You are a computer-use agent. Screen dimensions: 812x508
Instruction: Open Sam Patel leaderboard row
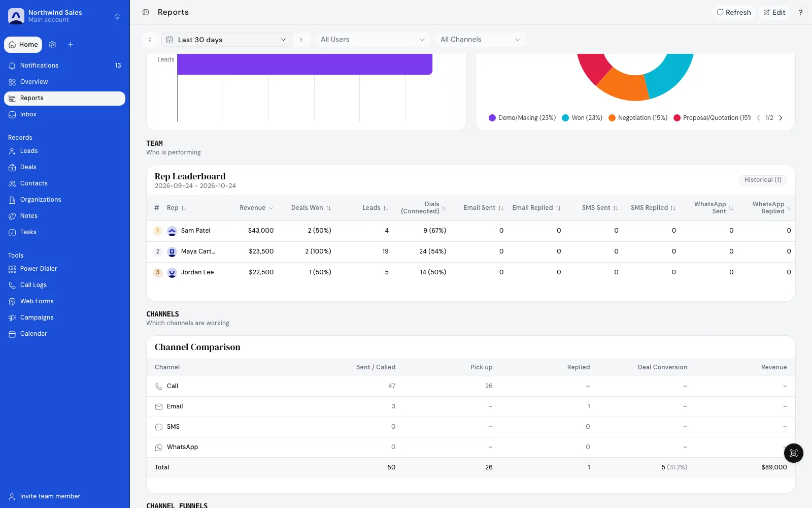tap(471, 231)
